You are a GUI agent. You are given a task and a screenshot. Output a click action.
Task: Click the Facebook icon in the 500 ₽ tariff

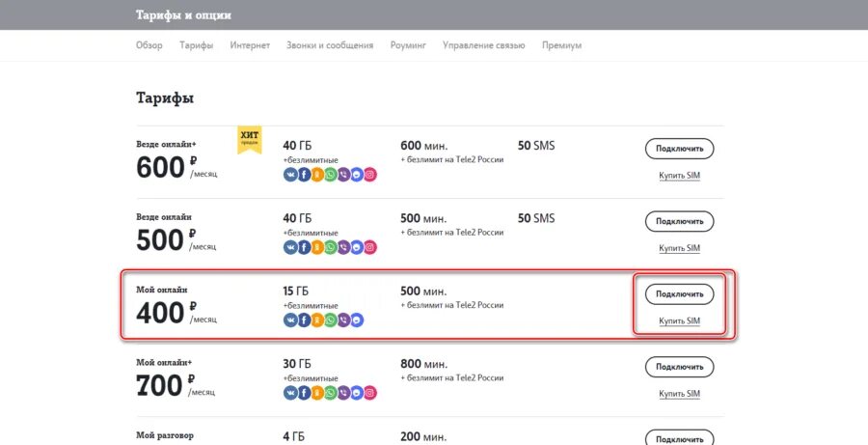coord(304,247)
